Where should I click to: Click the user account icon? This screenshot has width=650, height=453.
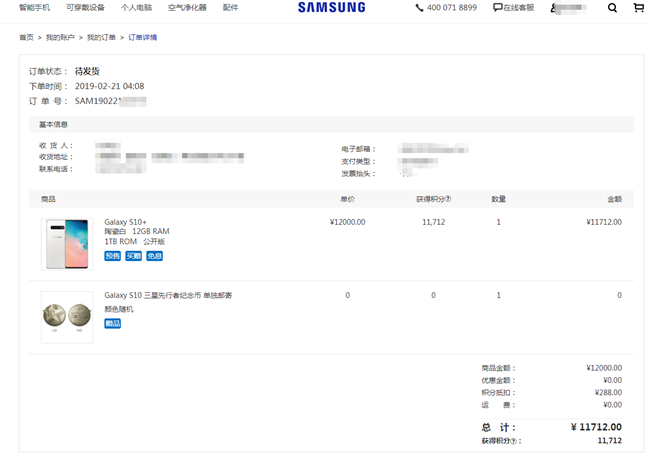point(554,8)
